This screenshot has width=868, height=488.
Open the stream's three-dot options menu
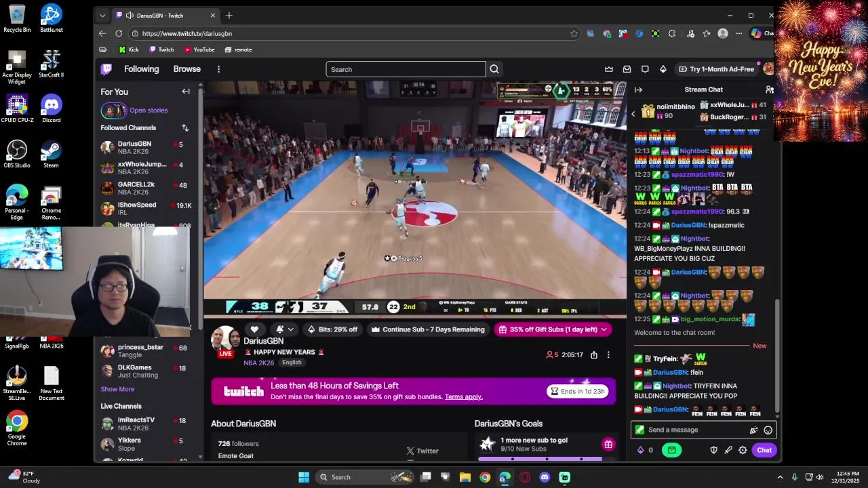[608, 354]
